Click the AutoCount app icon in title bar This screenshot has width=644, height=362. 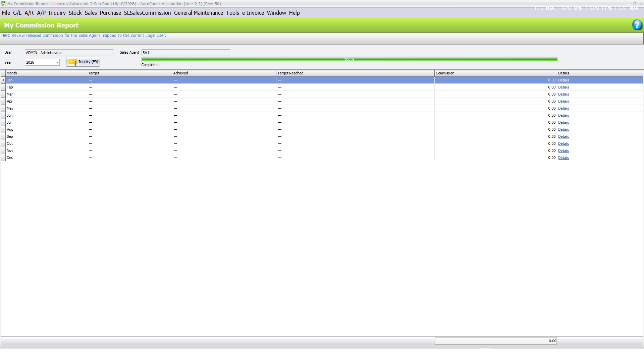pyautogui.click(x=3, y=4)
